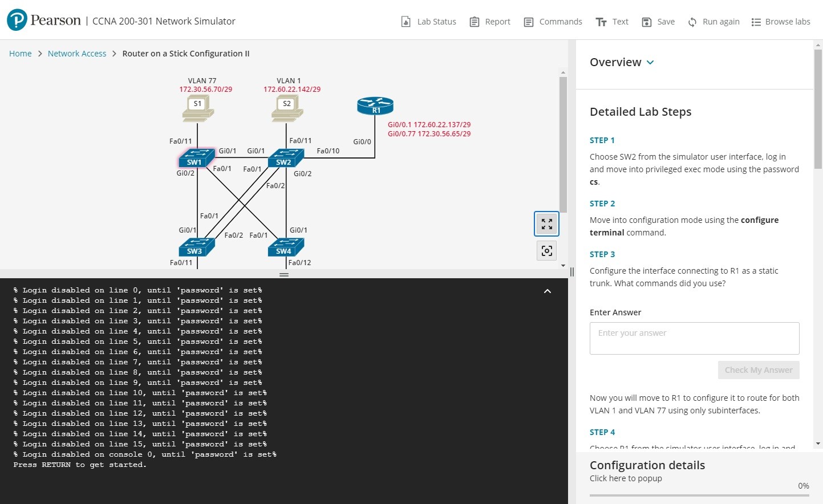
Task: Click the Gi0/0.77 172.30.56.65/29 label
Action: [x=429, y=134]
